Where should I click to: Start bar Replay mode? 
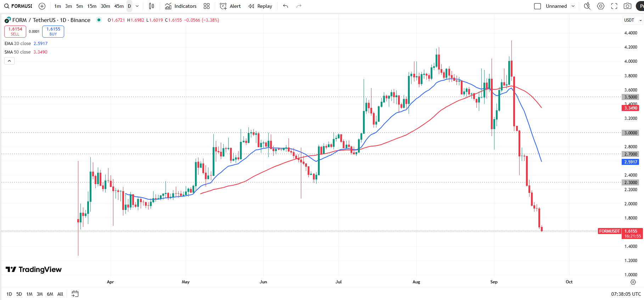click(260, 6)
